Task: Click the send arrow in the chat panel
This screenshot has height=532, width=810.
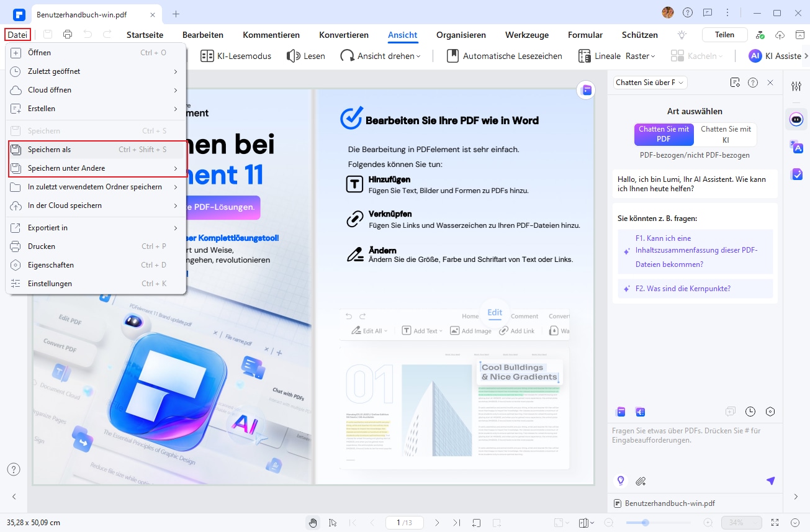Action: pyautogui.click(x=770, y=480)
